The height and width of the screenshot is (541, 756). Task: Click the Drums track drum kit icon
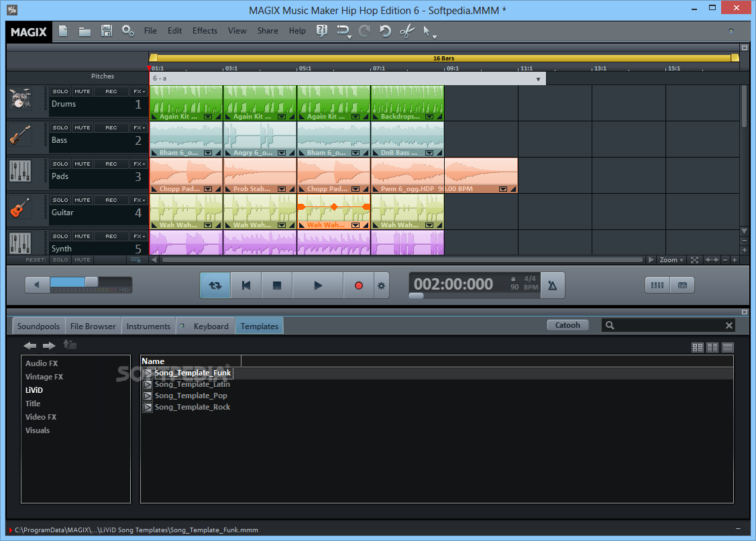20,99
